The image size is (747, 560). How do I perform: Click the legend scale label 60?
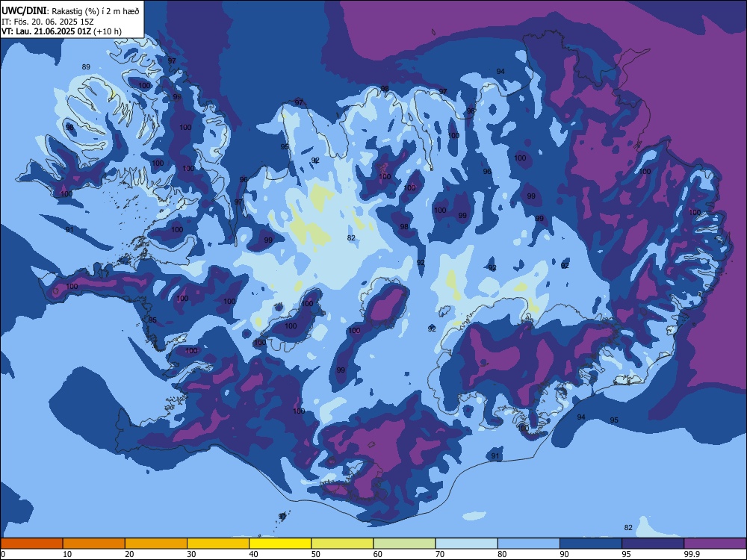[378, 554]
